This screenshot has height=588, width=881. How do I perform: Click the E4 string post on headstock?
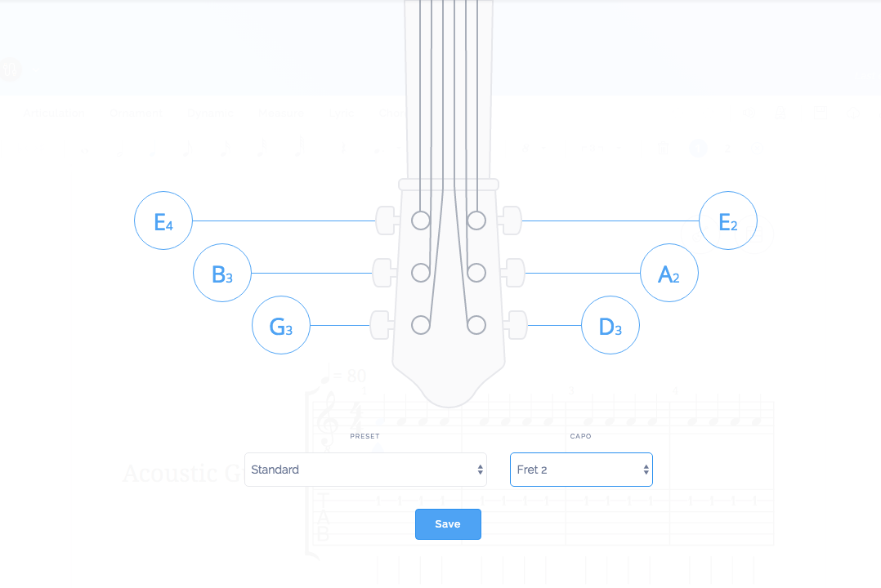pyautogui.click(x=421, y=220)
